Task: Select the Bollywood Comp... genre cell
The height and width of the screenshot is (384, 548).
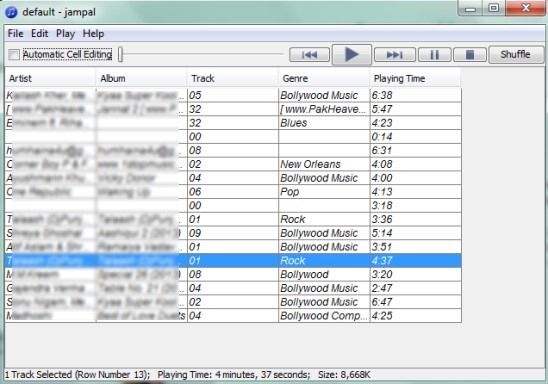Action: coord(324,316)
